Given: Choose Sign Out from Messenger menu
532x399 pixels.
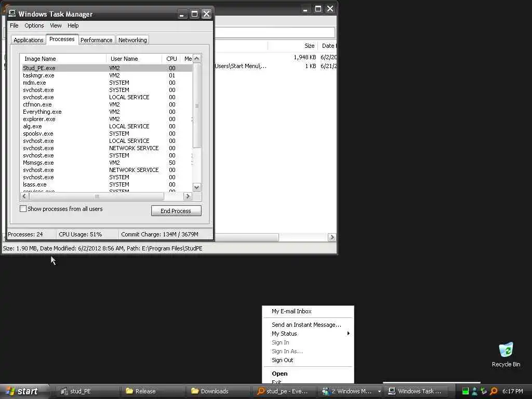Looking at the screenshot, I should [x=308, y=360].
